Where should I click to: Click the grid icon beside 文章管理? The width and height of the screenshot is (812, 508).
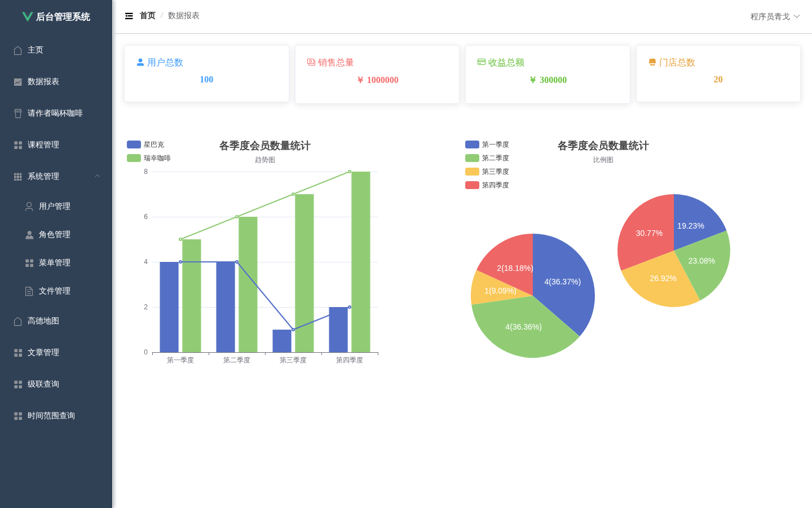point(18,353)
